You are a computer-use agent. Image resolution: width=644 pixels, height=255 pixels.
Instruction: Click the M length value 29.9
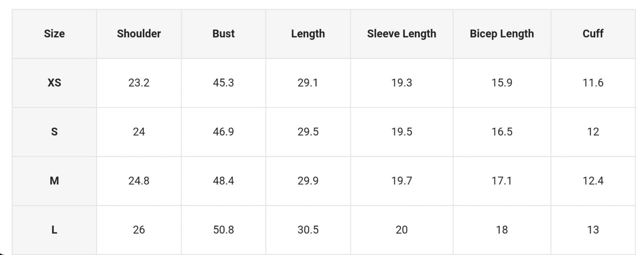point(308,181)
